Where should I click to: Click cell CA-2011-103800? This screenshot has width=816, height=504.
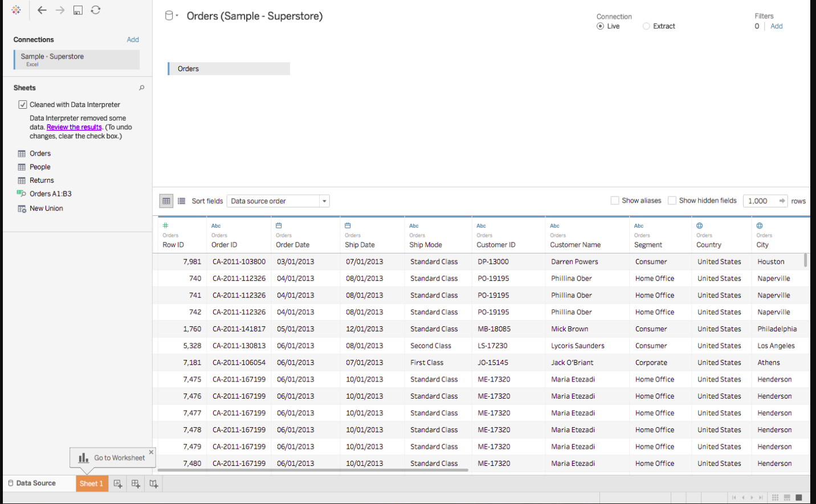239,262
